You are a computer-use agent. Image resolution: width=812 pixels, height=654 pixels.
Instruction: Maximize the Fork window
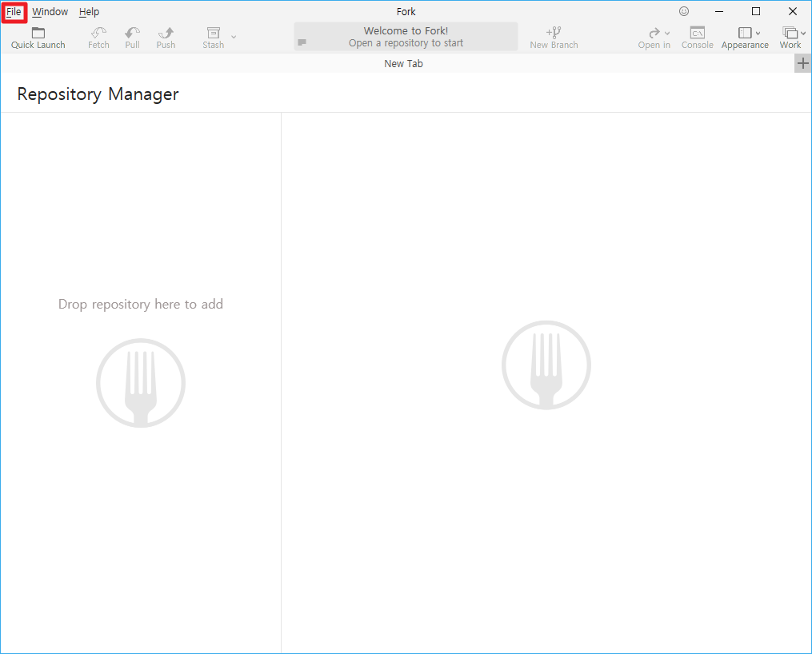click(x=756, y=11)
